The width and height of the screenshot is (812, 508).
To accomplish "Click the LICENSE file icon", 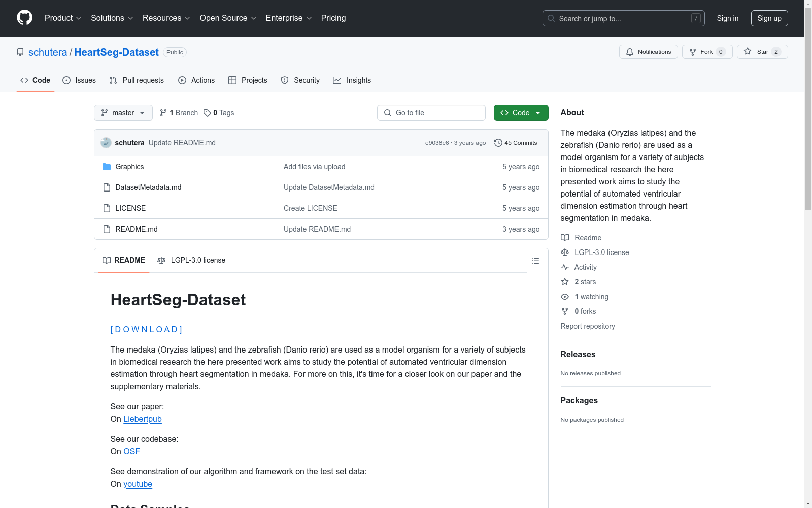I will [107, 208].
